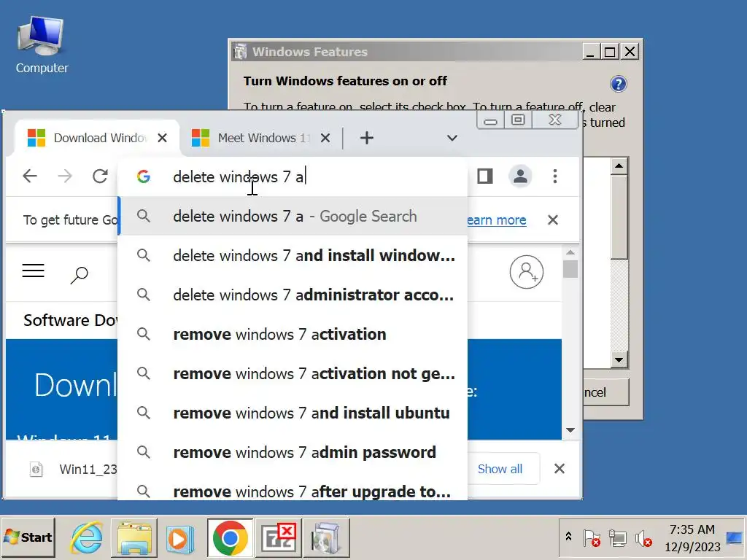Open a new Chrome tab
This screenshot has height=560, width=747.
tap(367, 138)
